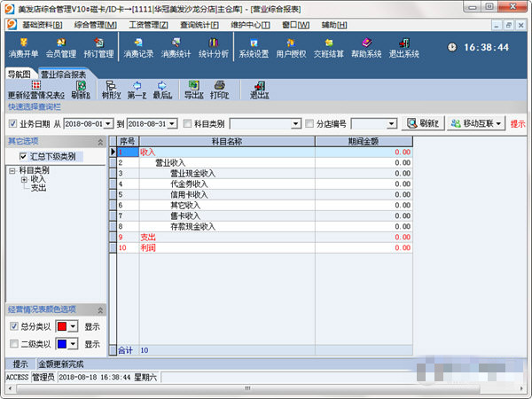
Task: Enable 科目类别 filter checkbox
Action: [187, 123]
